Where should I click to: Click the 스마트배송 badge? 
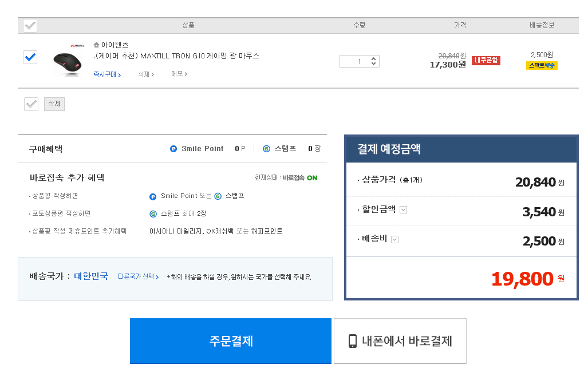coord(541,65)
